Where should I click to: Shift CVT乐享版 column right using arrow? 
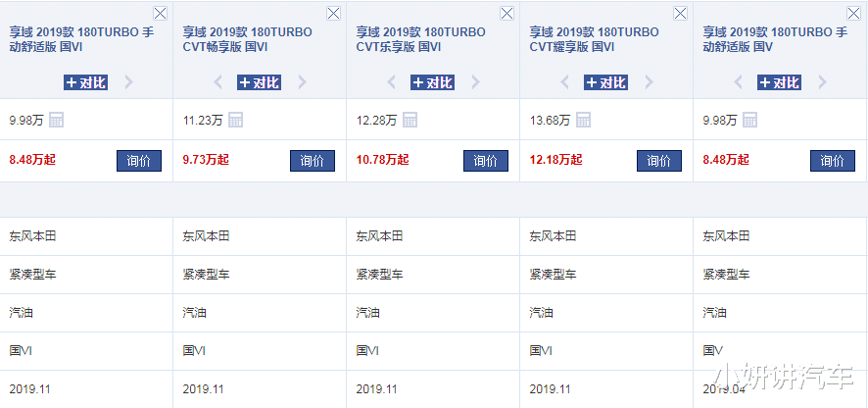point(475,82)
